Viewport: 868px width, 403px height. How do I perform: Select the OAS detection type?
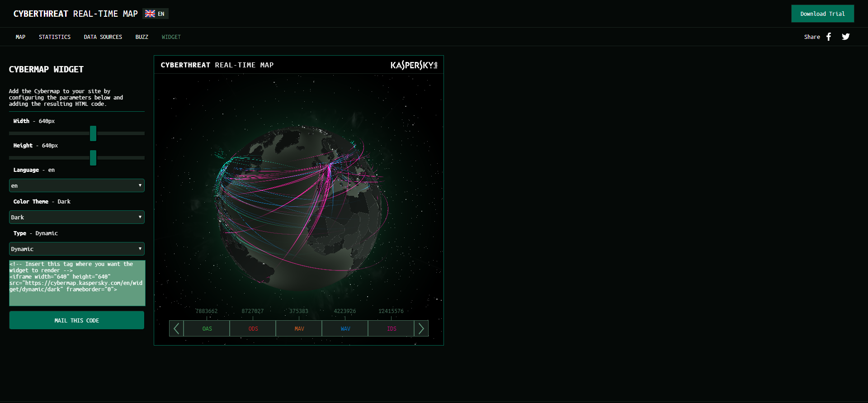(x=207, y=328)
